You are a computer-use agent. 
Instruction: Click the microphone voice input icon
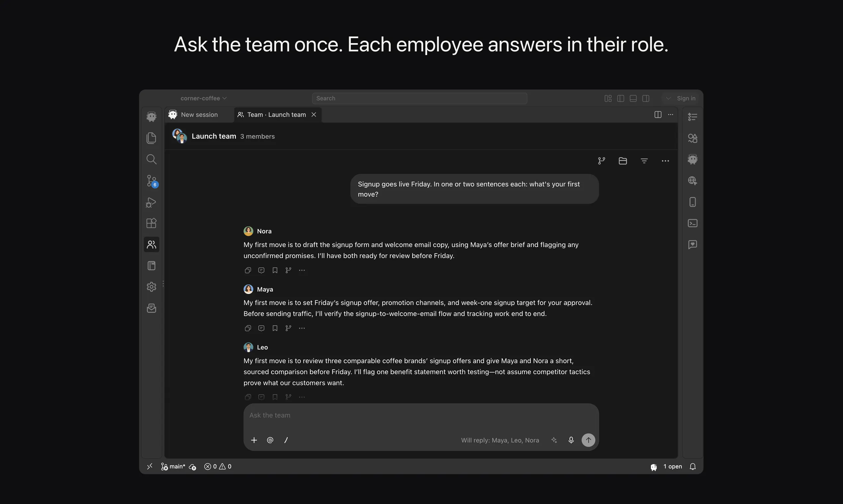(571, 440)
